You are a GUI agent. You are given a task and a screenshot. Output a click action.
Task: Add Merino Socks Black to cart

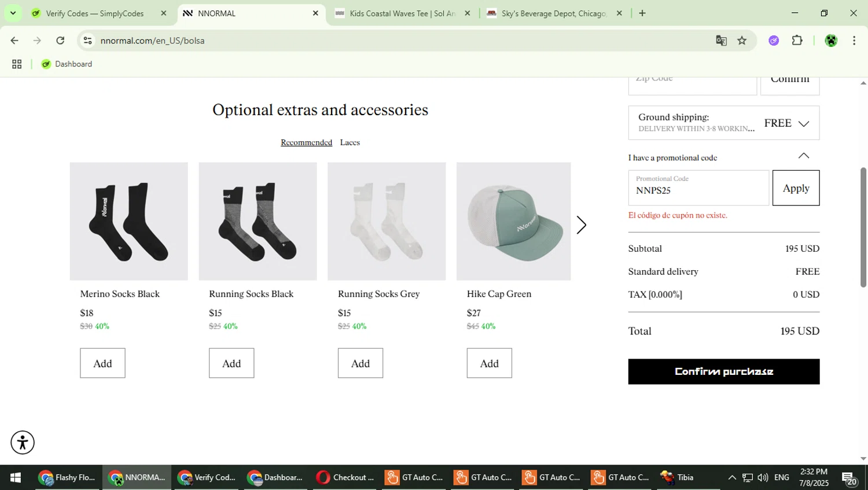tap(102, 363)
